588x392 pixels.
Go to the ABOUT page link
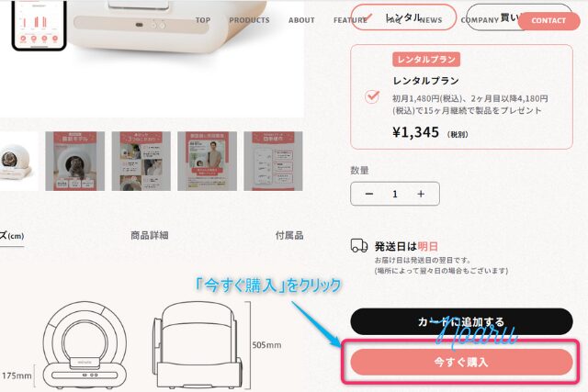pos(301,20)
